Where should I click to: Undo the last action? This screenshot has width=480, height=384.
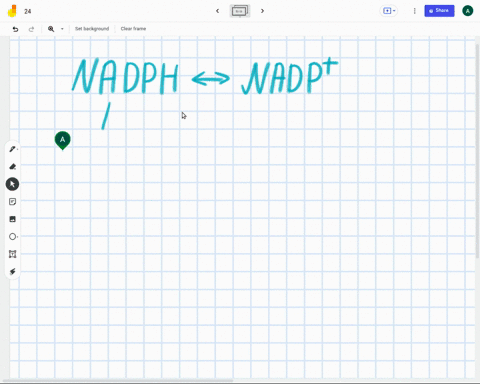(15, 29)
